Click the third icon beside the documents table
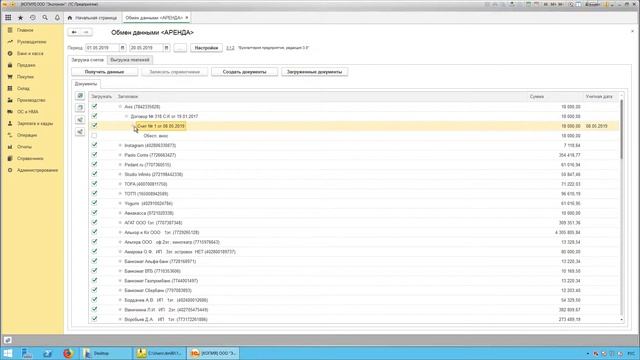 coord(80,120)
